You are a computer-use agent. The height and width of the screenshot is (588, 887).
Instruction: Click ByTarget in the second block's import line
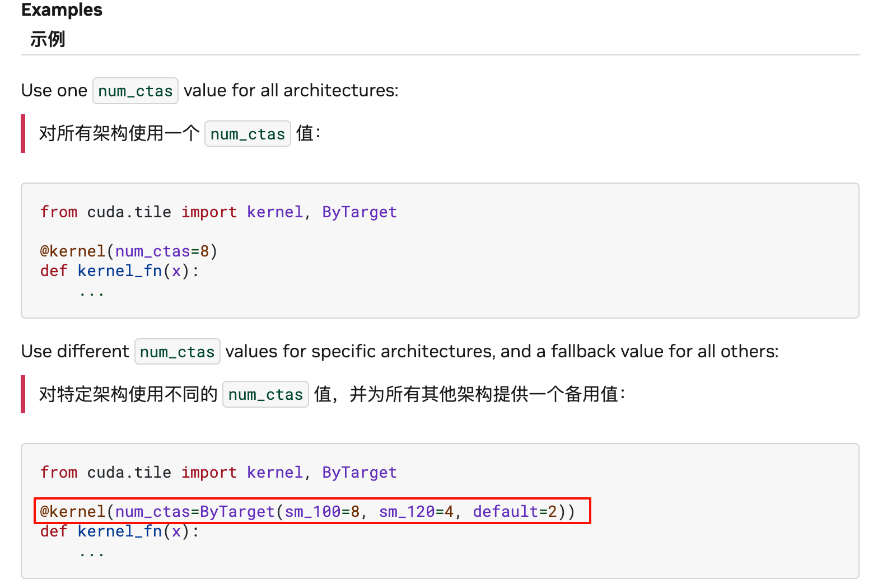coord(359,473)
